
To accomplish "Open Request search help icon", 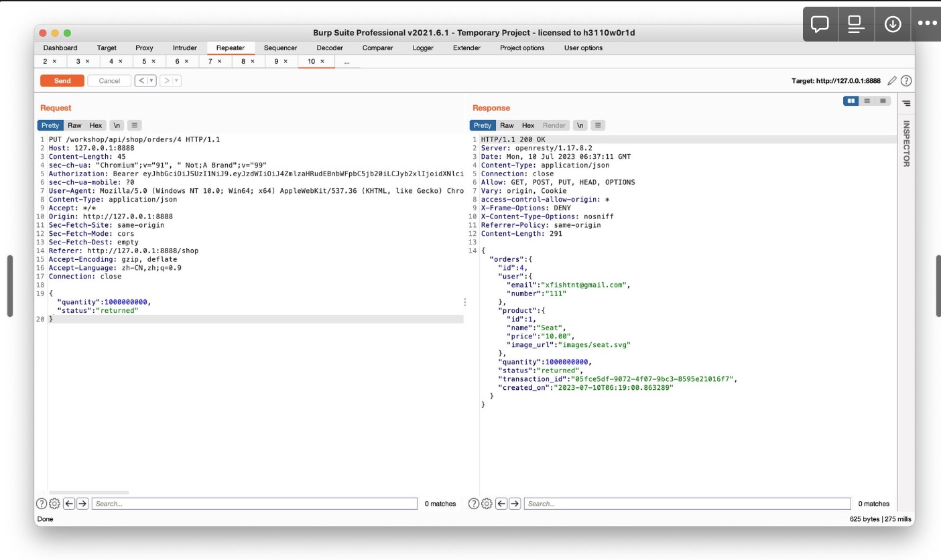I will click(42, 504).
